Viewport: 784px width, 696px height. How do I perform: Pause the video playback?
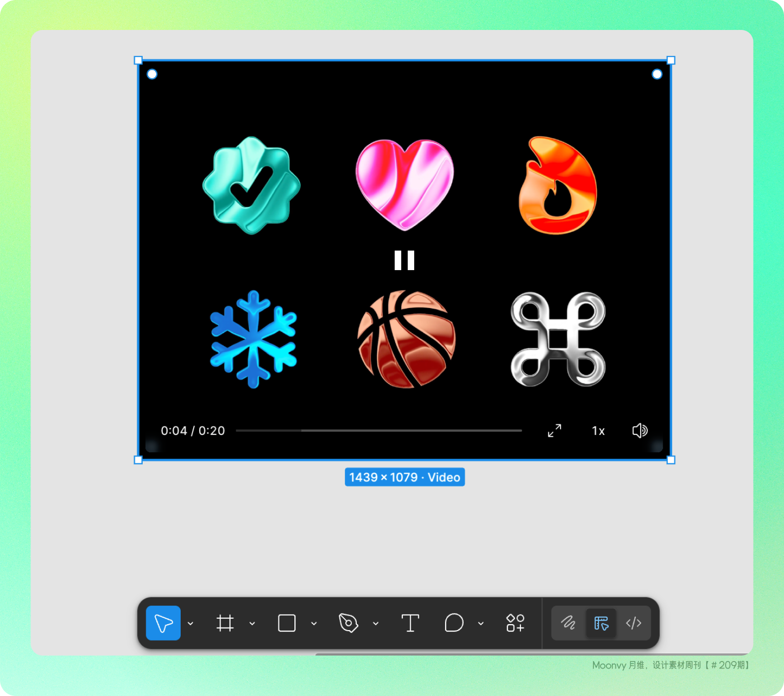404,260
